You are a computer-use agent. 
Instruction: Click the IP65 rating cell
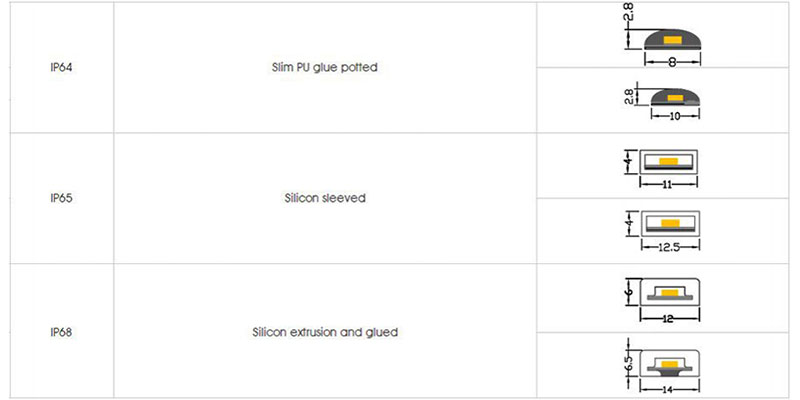tap(62, 198)
